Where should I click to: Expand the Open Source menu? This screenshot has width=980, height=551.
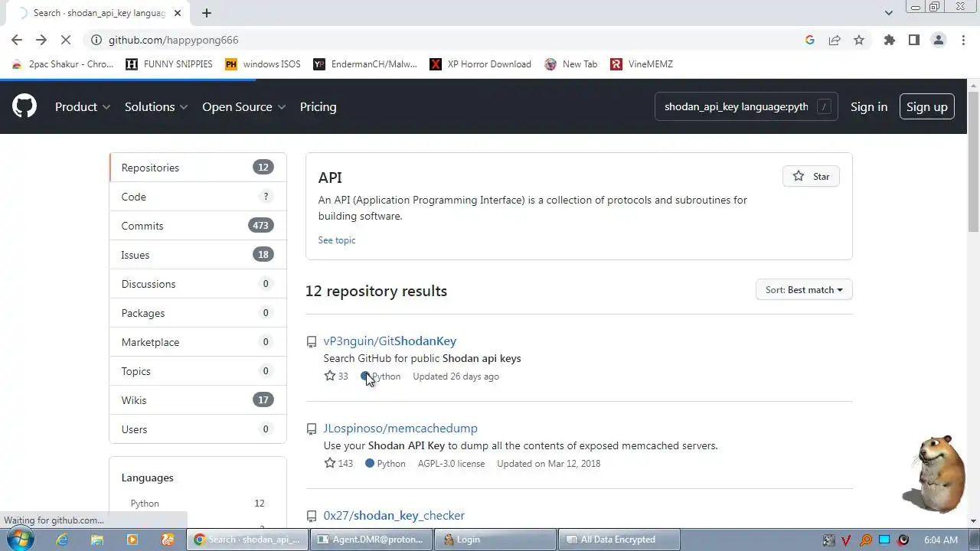tap(243, 106)
